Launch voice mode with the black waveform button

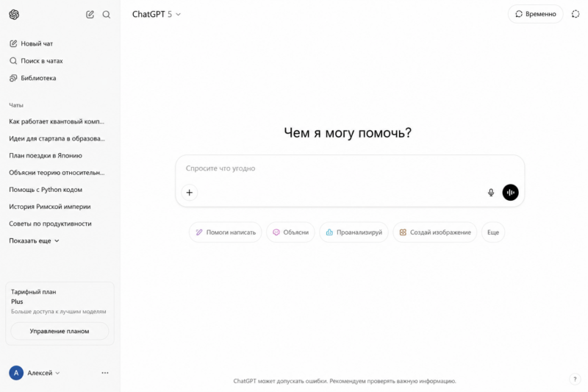510,193
